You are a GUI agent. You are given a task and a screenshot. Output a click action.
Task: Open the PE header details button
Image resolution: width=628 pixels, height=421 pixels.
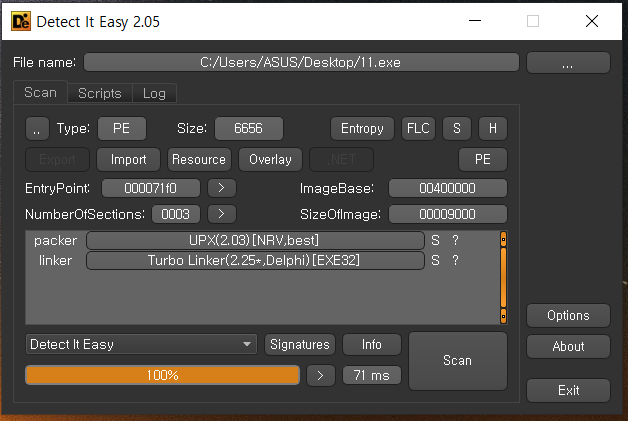point(483,159)
